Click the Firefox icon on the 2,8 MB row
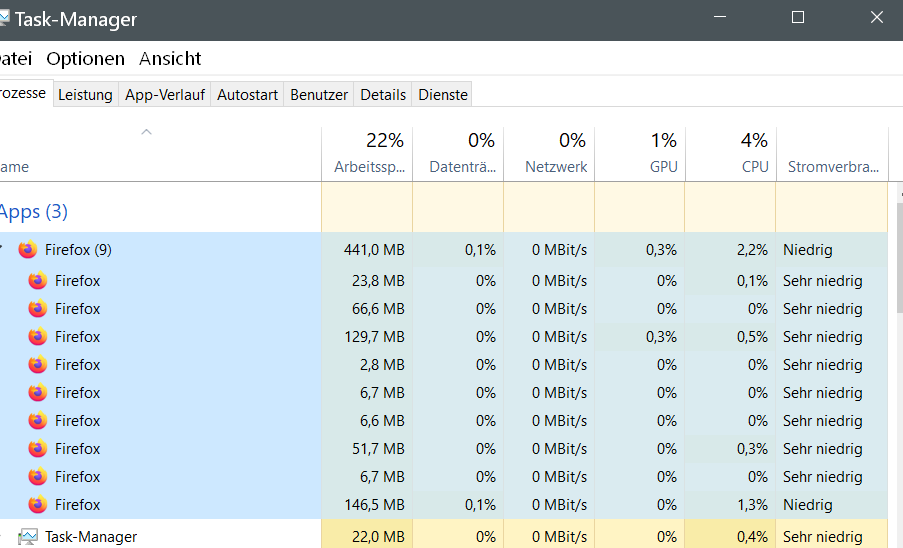The image size is (903, 548). 38,365
